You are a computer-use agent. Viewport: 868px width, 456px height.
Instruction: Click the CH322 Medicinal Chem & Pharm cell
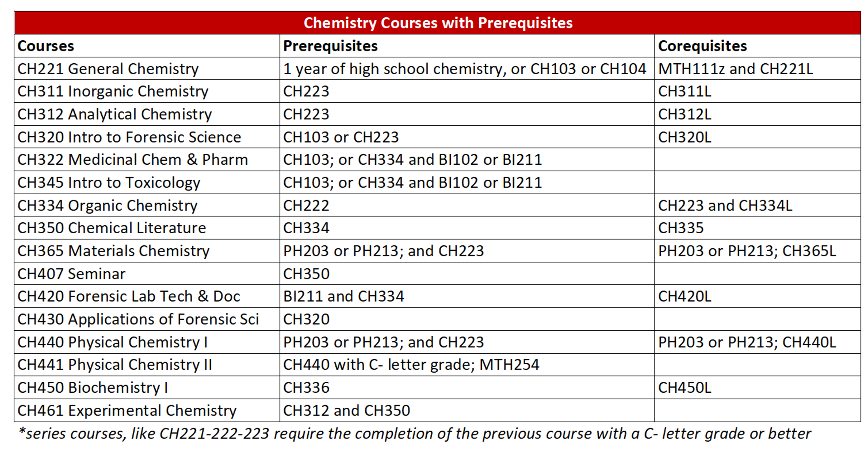pos(133,160)
